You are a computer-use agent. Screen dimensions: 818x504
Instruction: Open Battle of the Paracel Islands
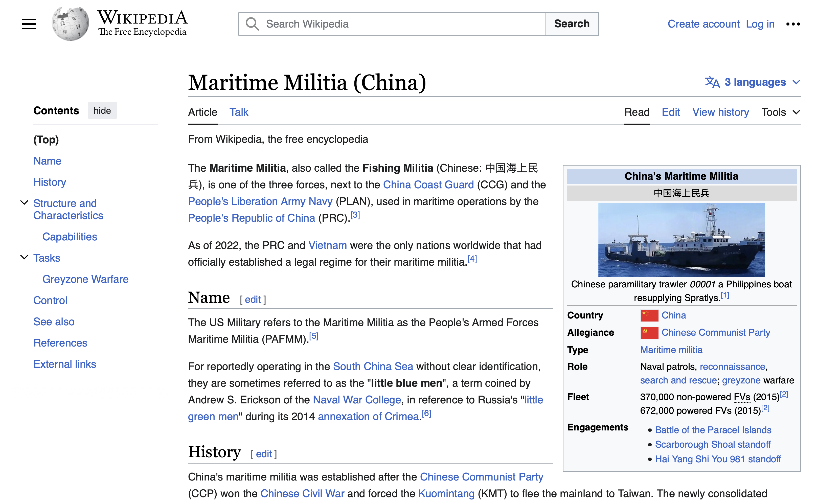[x=713, y=430]
